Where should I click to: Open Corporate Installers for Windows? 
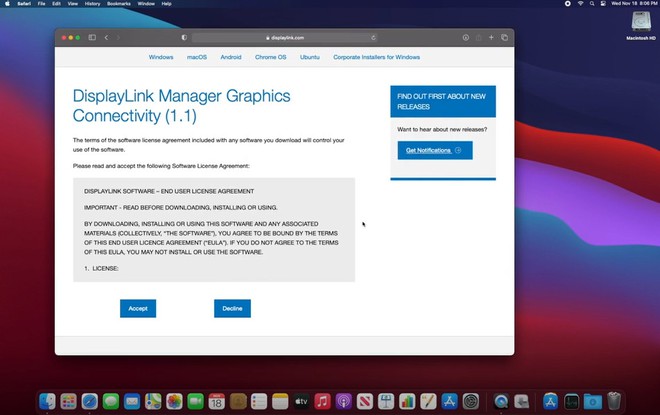click(377, 57)
